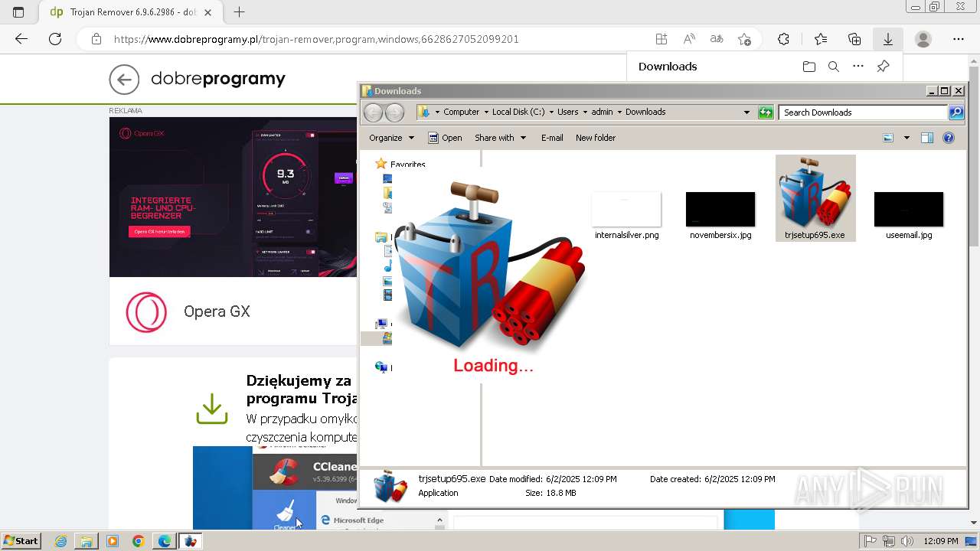The width and height of the screenshot is (980, 551).
Task: Activate the Read aloud icon
Action: 689,39
